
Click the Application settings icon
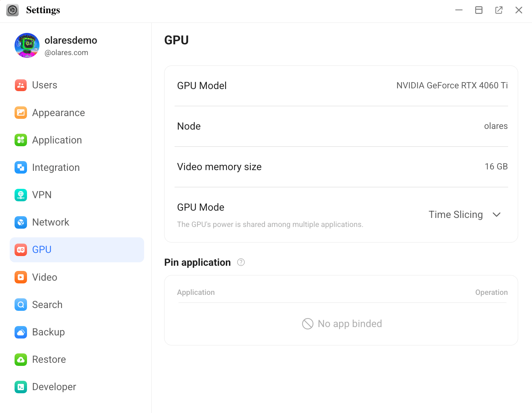(21, 140)
